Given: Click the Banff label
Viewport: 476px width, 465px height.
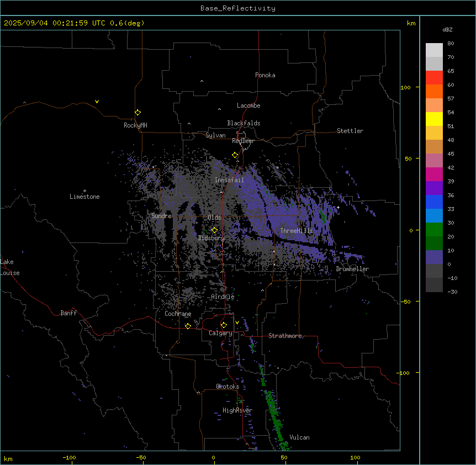Looking at the screenshot, I should [x=68, y=313].
